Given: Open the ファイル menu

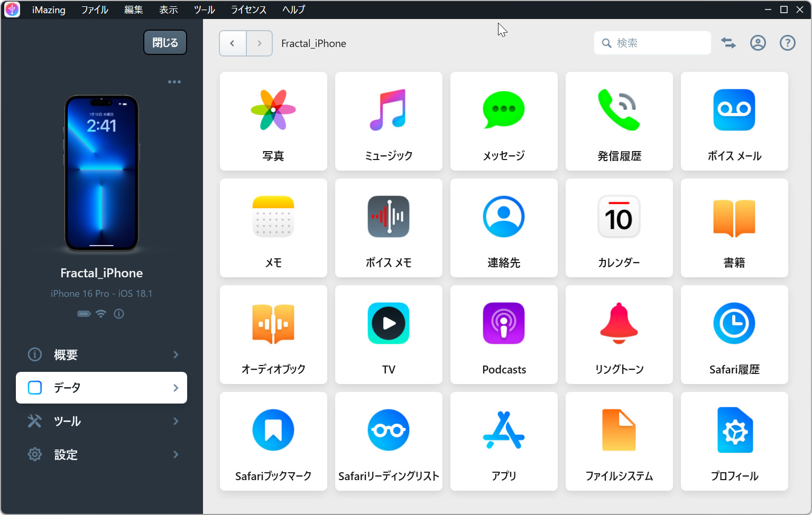Looking at the screenshot, I should point(95,10).
